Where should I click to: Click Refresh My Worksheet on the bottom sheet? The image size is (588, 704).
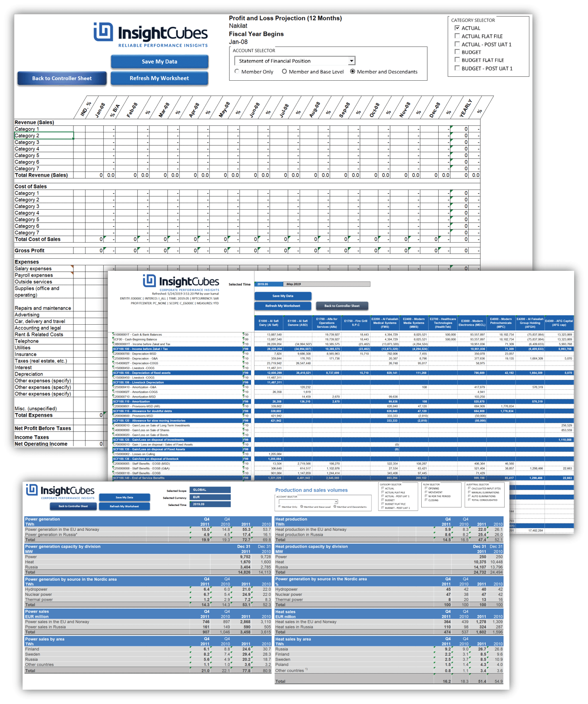click(x=125, y=506)
